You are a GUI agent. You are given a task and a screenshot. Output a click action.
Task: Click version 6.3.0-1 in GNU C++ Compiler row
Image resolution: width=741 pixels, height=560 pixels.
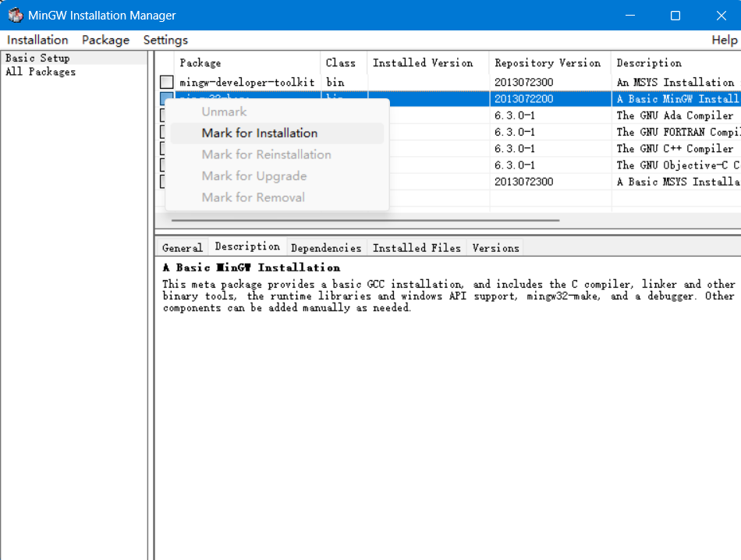[x=515, y=148]
